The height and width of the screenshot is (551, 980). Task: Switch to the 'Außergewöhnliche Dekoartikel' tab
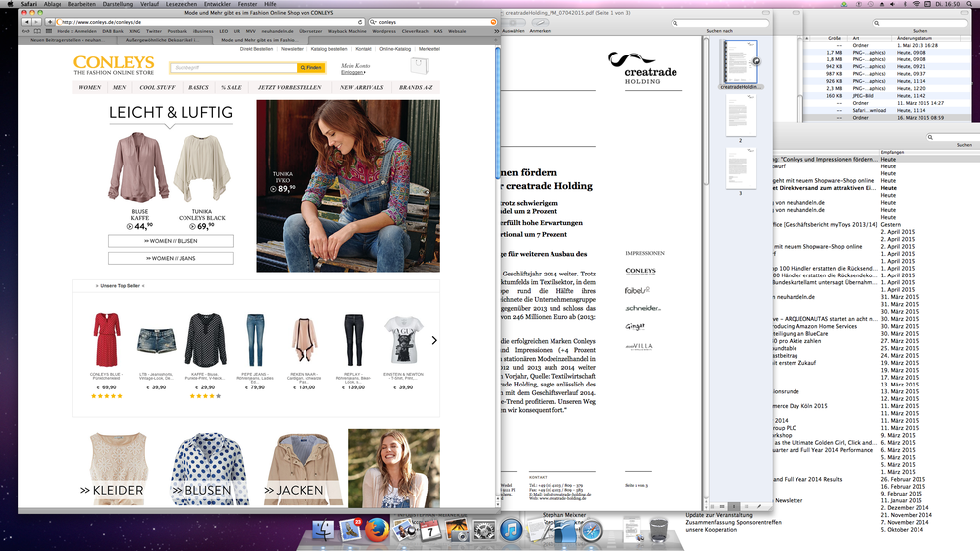(163, 40)
